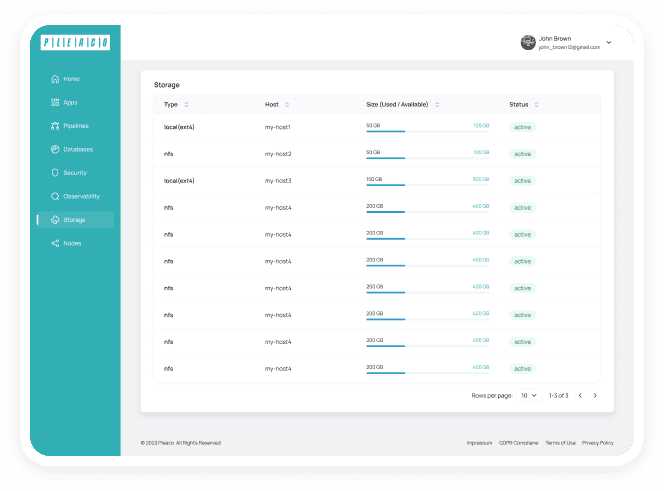Click the Type column header label
The width and height of the screenshot is (664, 491).
coord(171,105)
